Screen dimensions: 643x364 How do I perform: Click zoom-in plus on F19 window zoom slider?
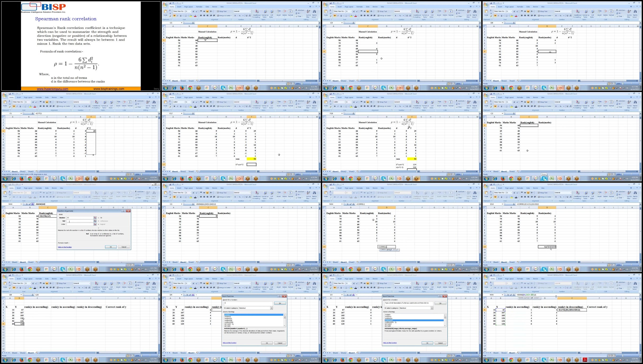click(x=480, y=174)
